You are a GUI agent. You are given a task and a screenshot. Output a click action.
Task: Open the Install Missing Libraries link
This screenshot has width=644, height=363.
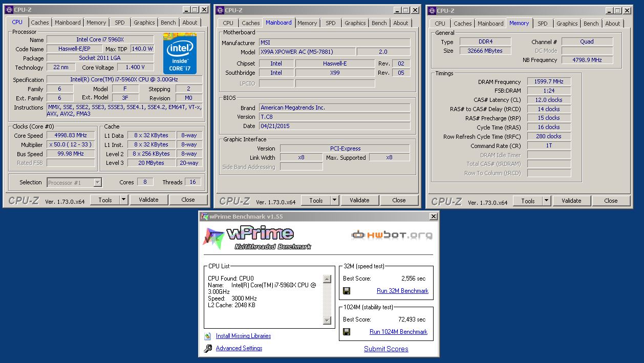[x=243, y=336]
